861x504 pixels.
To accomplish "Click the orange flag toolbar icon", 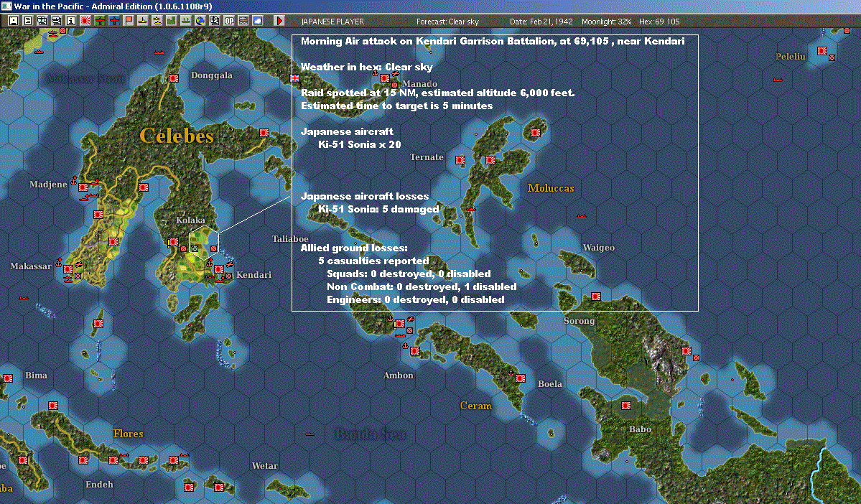I will pos(129,21).
